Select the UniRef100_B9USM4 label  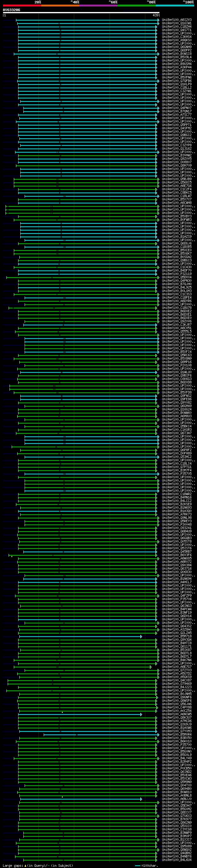click(x=176, y=64)
